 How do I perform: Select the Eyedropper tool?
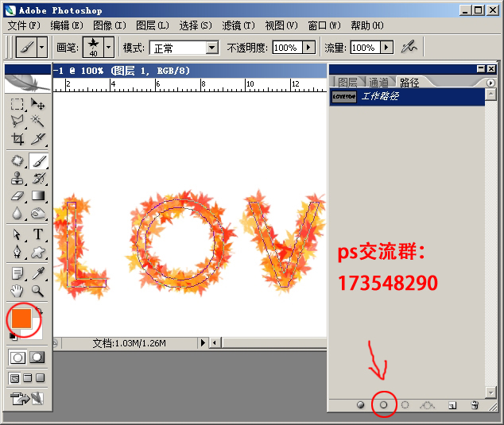[38, 273]
